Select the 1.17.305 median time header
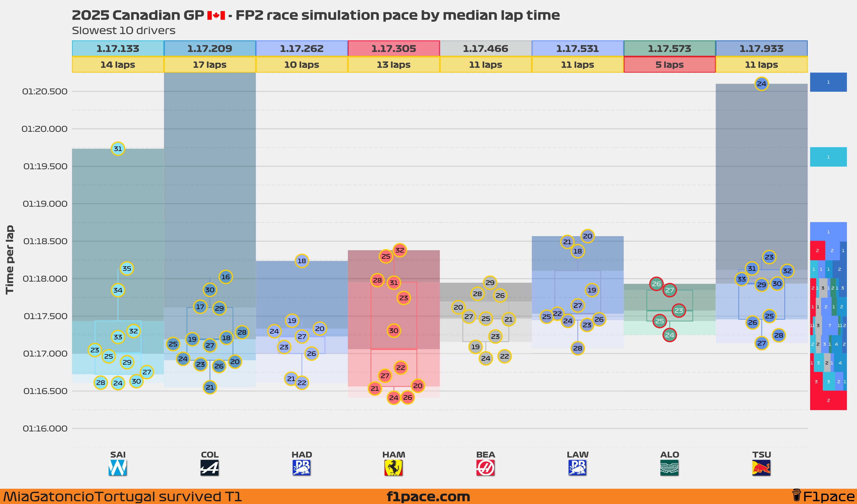Screen dimensions: 857x504 pos(393,49)
